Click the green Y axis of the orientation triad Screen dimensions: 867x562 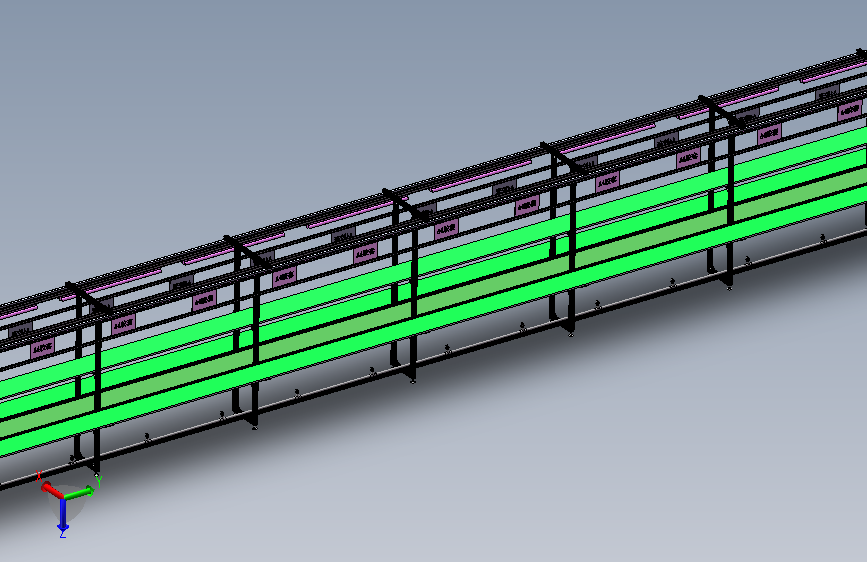(79, 492)
